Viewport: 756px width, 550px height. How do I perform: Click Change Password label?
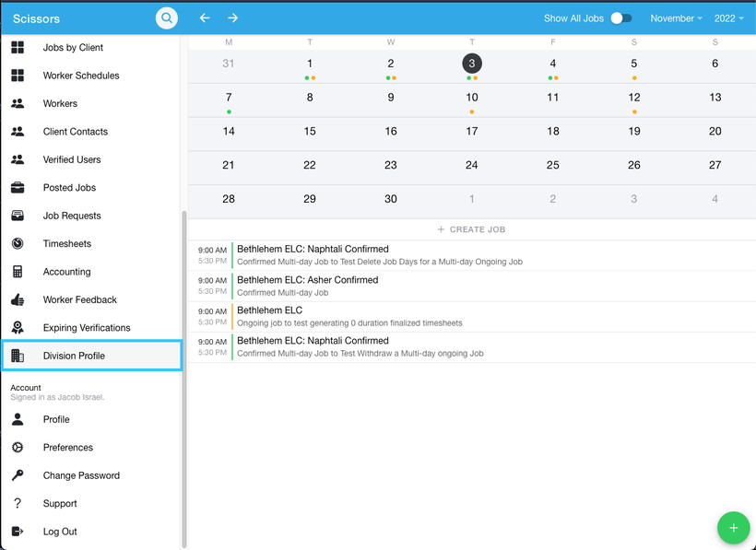point(81,475)
